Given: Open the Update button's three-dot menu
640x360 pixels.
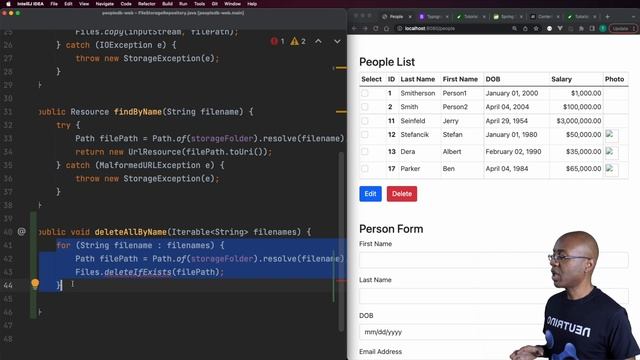Looking at the screenshot, I should (x=634, y=29).
